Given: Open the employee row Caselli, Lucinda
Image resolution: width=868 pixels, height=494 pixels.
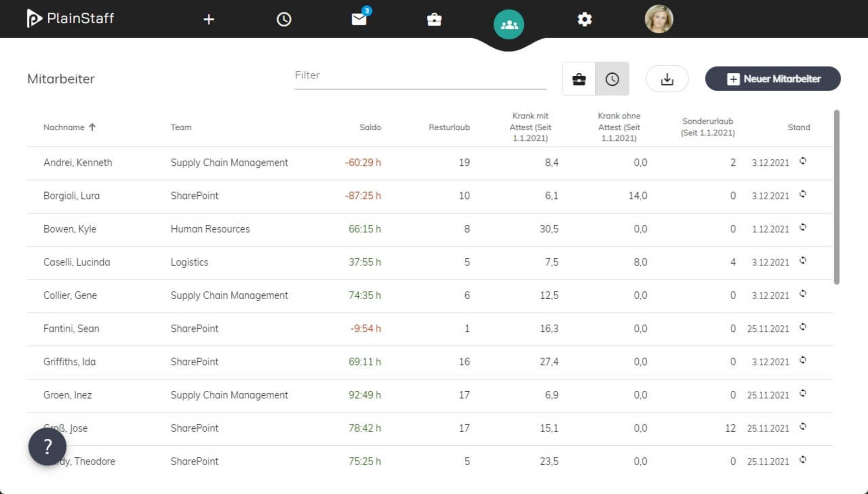Looking at the screenshot, I should (x=77, y=262).
